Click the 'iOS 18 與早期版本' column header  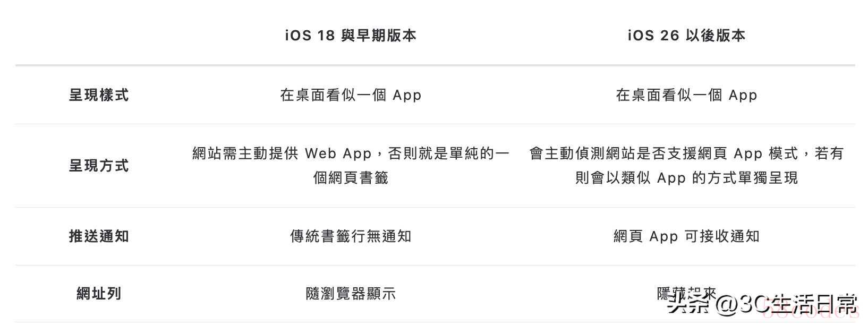(351, 36)
